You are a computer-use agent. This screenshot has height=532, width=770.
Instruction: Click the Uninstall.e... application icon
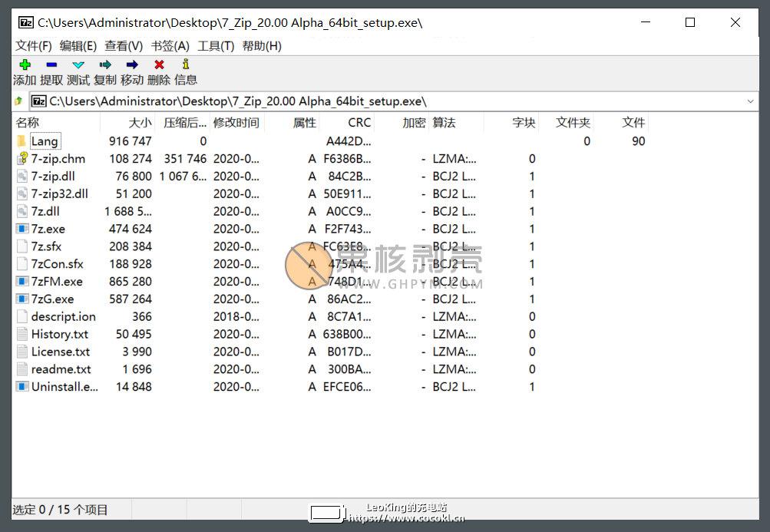(22, 387)
